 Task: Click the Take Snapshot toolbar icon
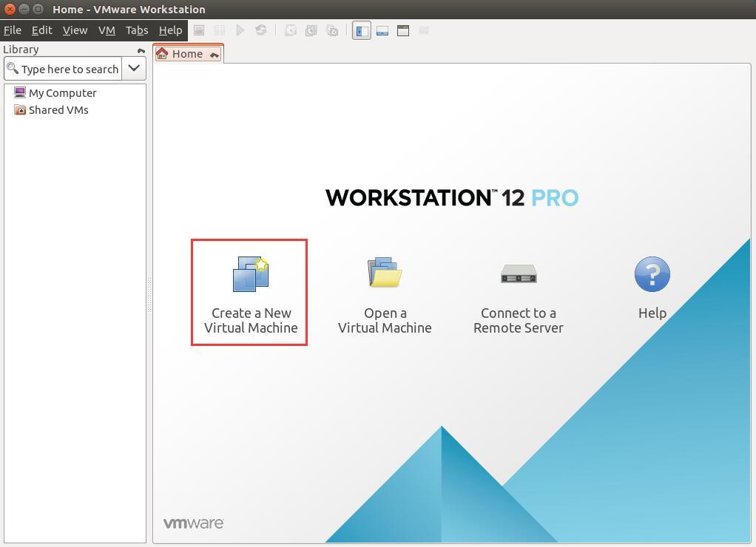pos(290,31)
